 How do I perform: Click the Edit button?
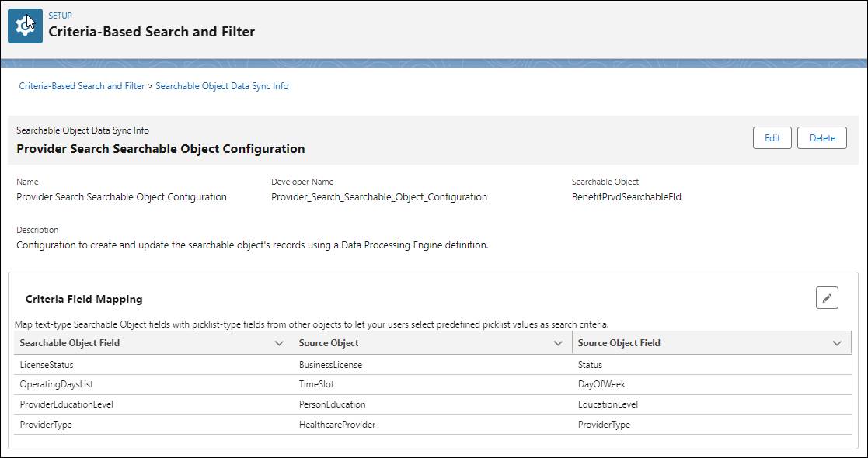pyautogui.click(x=772, y=137)
